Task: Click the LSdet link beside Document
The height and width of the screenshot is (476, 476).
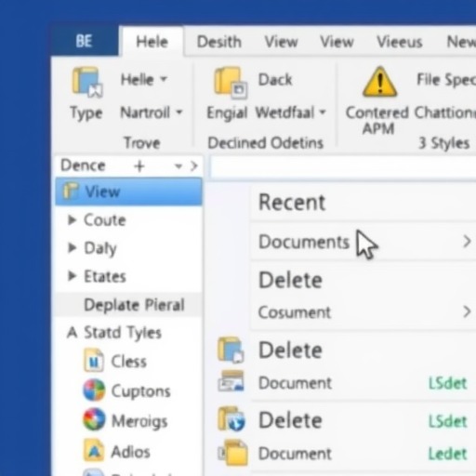Action: 447,384
